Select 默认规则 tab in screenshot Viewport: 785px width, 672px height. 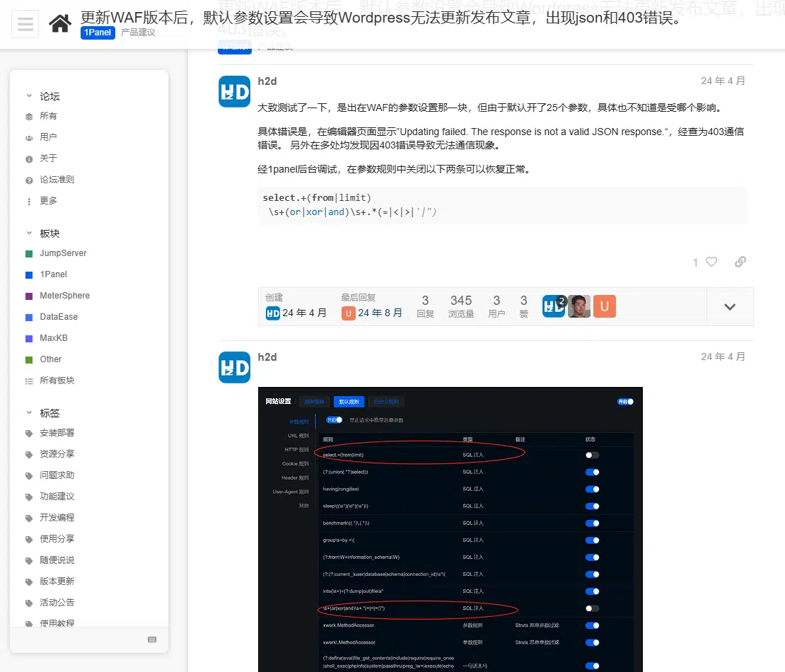coord(349,402)
